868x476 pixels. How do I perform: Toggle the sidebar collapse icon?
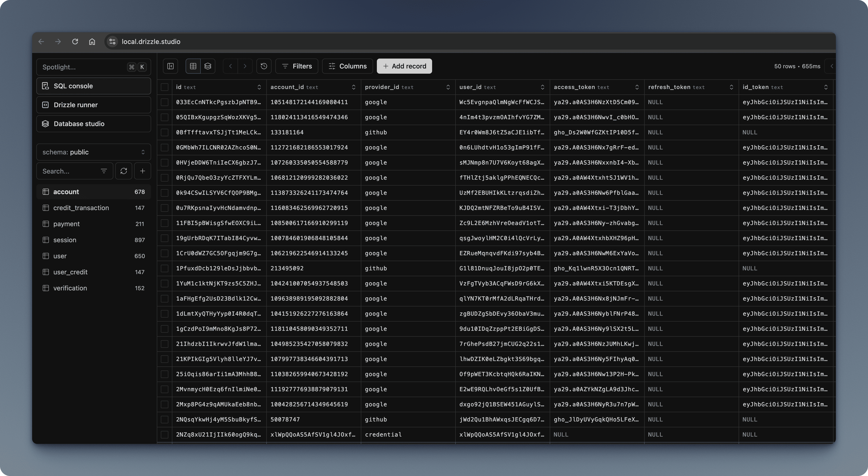coord(170,66)
